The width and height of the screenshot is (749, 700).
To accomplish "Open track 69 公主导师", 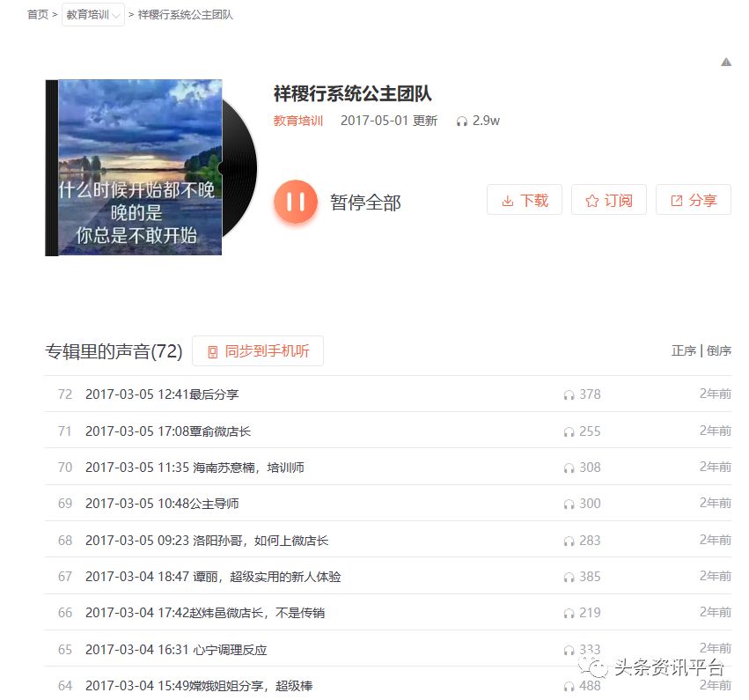I will [x=162, y=504].
